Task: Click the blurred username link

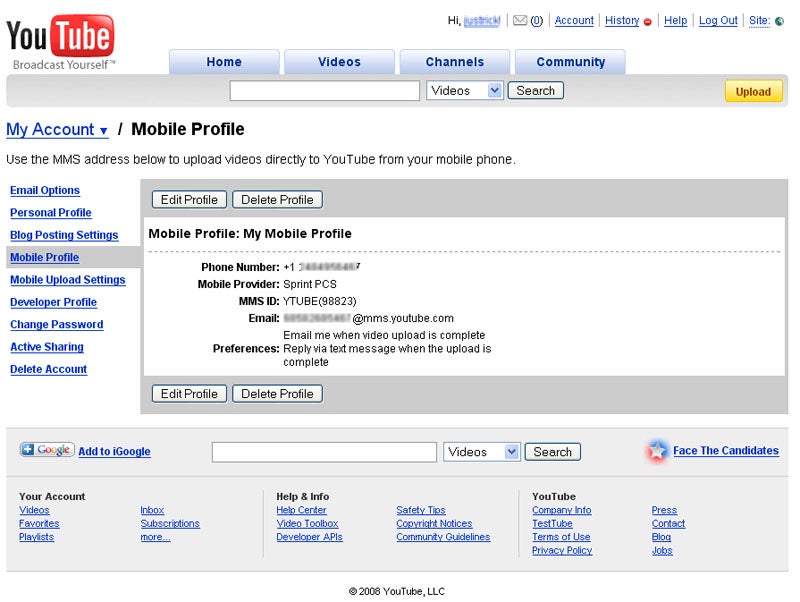Action: coord(482,20)
